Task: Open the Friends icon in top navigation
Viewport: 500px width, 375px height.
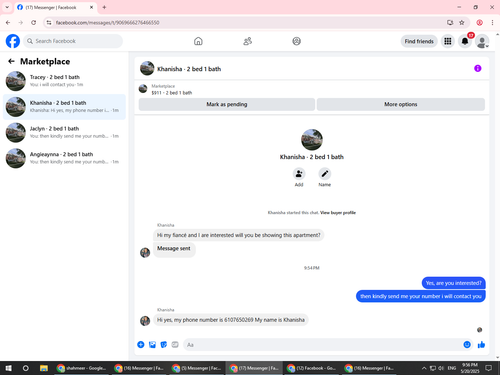Action: pyautogui.click(x=247, y=41)
